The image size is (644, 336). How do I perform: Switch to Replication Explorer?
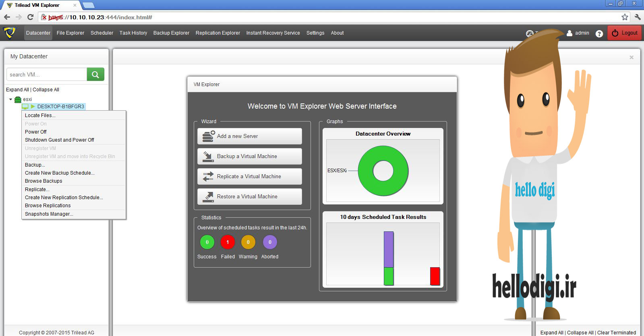pyautogui.click(x=218, y=33)
